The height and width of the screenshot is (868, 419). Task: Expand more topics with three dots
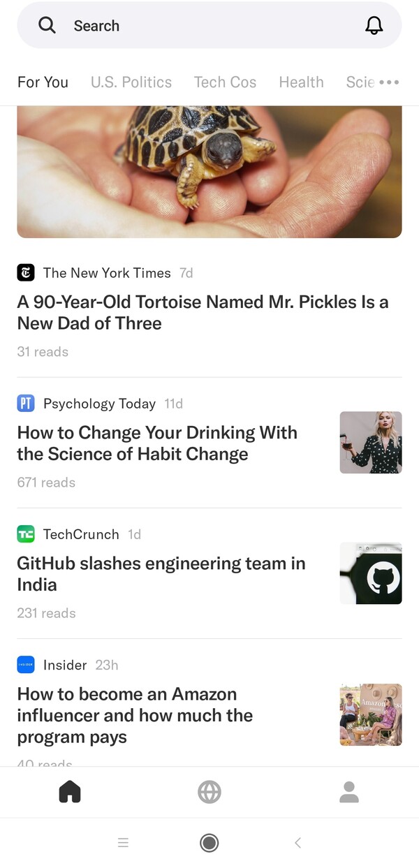389,82
